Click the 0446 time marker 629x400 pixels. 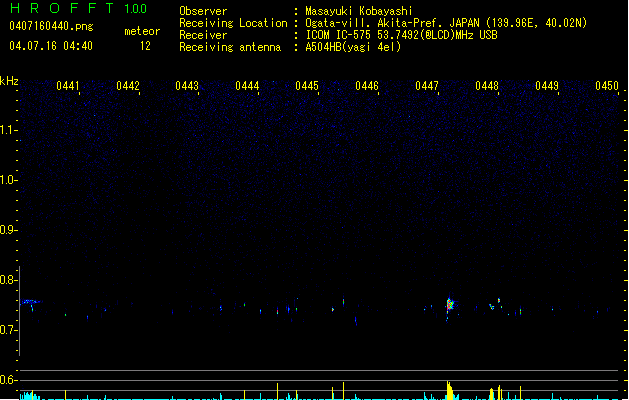click(367, 86)
